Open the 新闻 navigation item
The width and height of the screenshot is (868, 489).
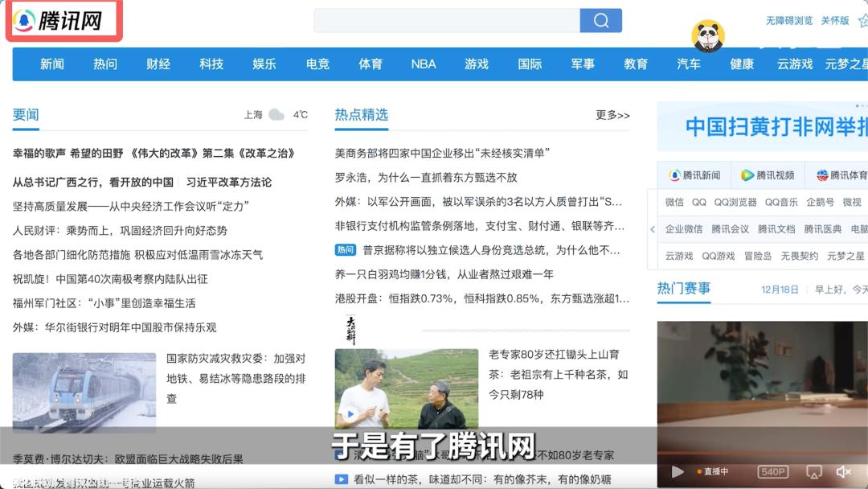click(x=52, y=64)
